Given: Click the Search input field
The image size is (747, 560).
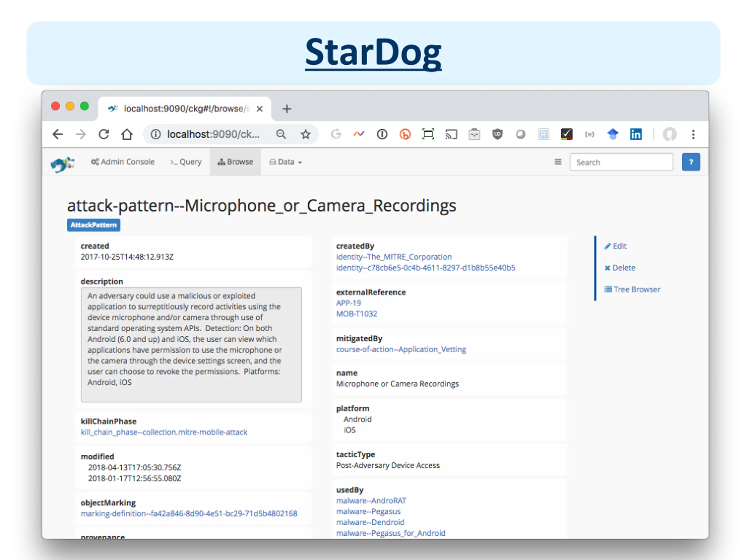Looking at the screenshot, I should point(621,162).
